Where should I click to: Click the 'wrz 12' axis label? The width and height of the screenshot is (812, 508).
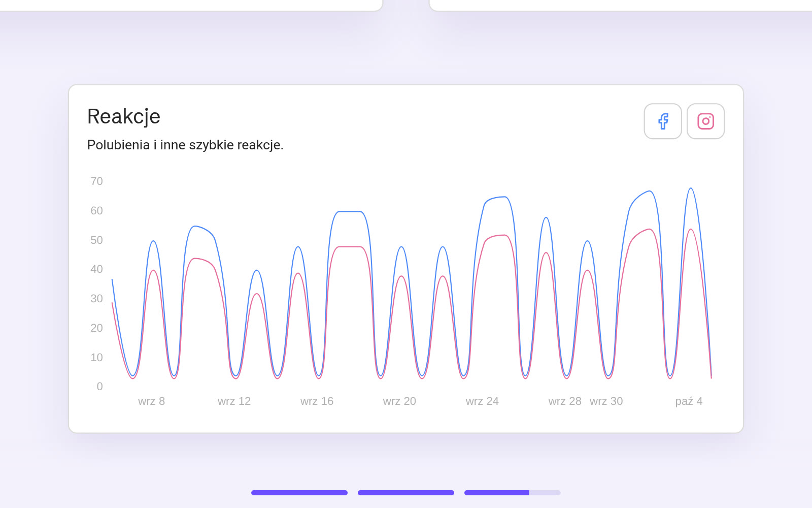[234, 401]
